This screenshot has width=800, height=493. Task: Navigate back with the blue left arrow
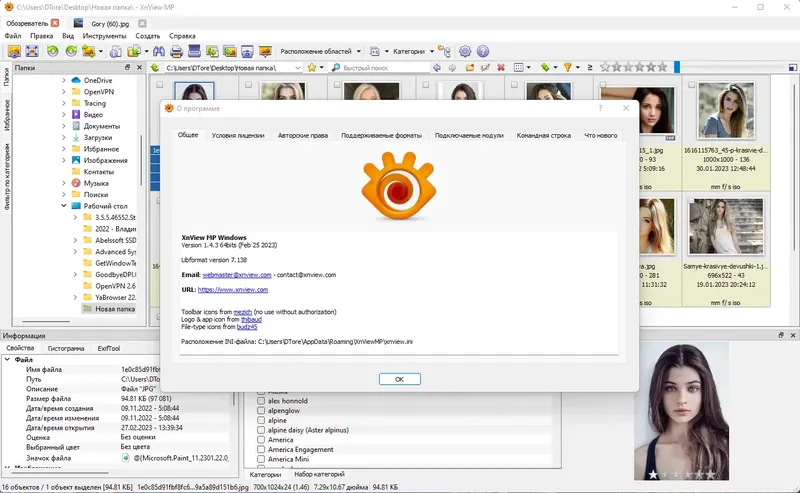point(437,67)
